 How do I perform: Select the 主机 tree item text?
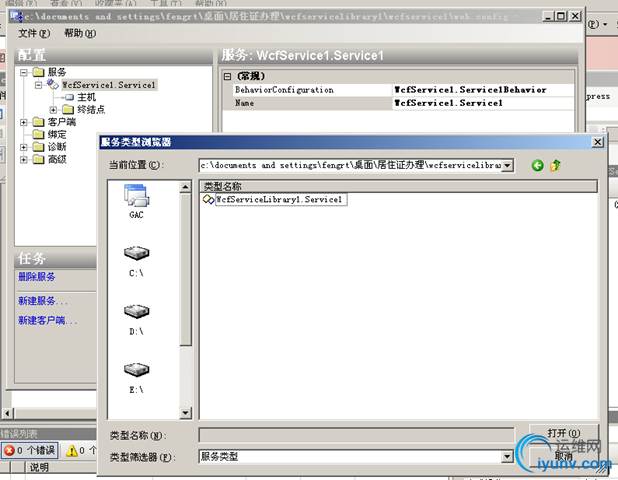(86, 97)
